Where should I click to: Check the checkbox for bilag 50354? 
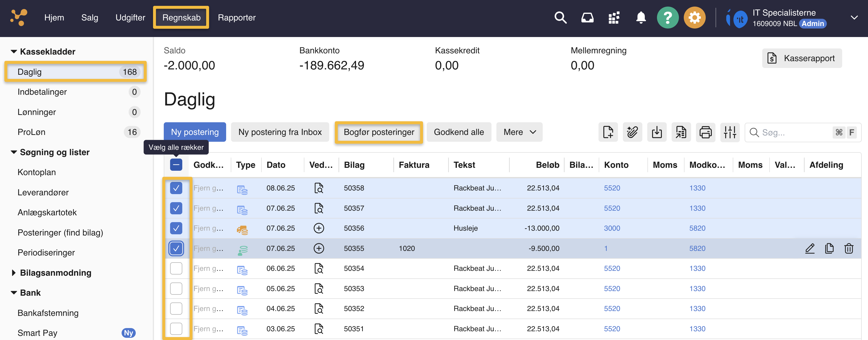click(176, 268)
